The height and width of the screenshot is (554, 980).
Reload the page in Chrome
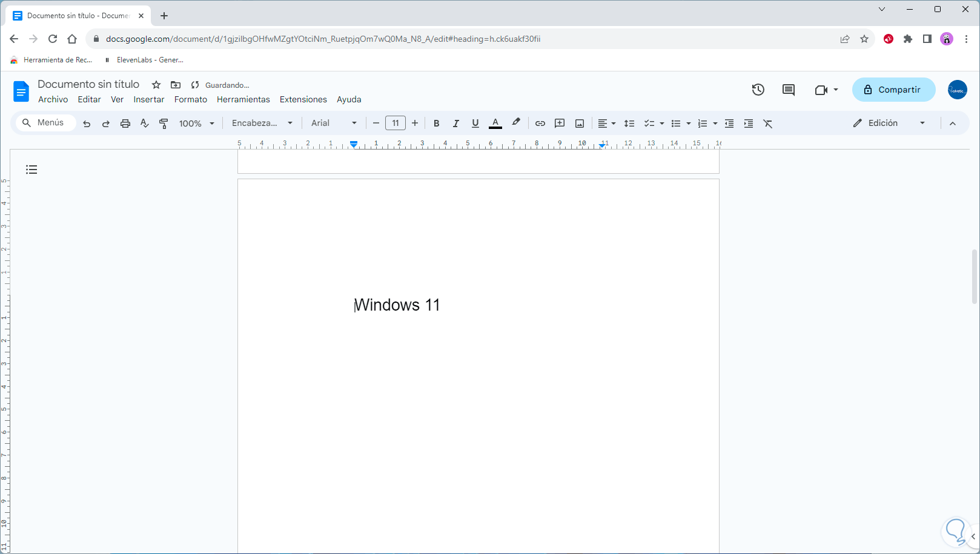[x=53, y=39]
